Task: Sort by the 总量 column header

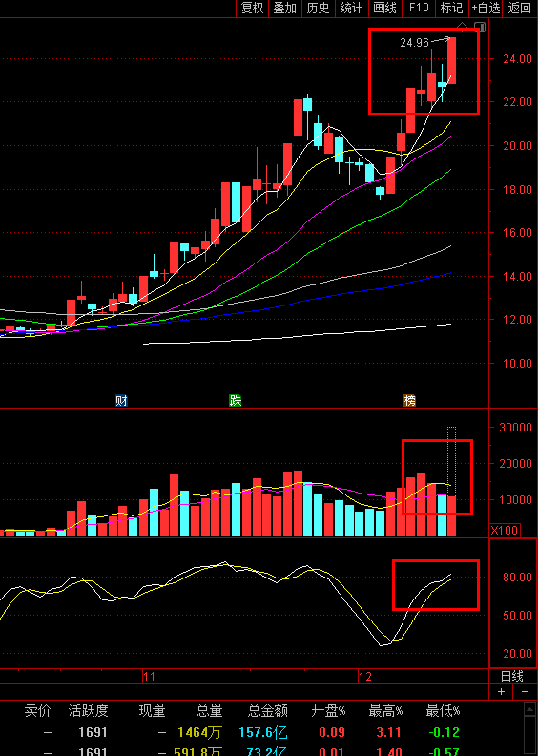Action: tap(210, 710)
